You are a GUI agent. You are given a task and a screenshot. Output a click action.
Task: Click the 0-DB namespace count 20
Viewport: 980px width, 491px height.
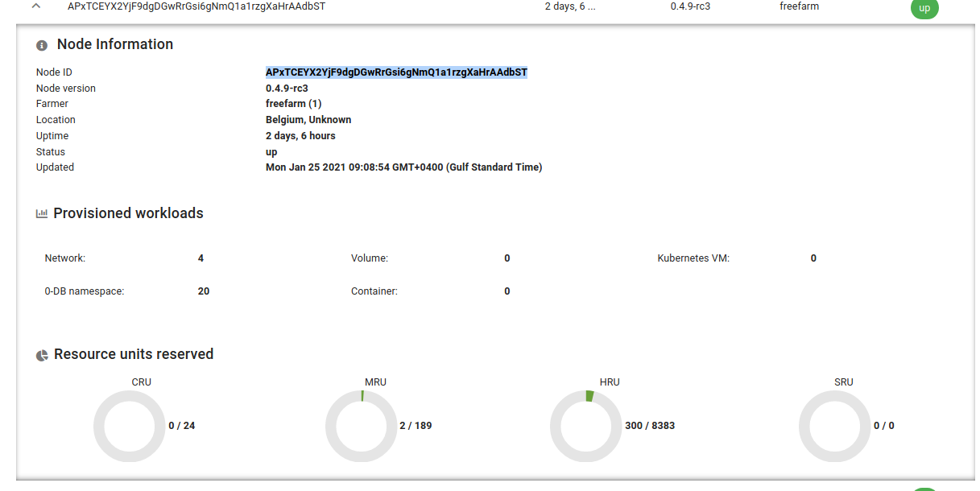[204, 291]
